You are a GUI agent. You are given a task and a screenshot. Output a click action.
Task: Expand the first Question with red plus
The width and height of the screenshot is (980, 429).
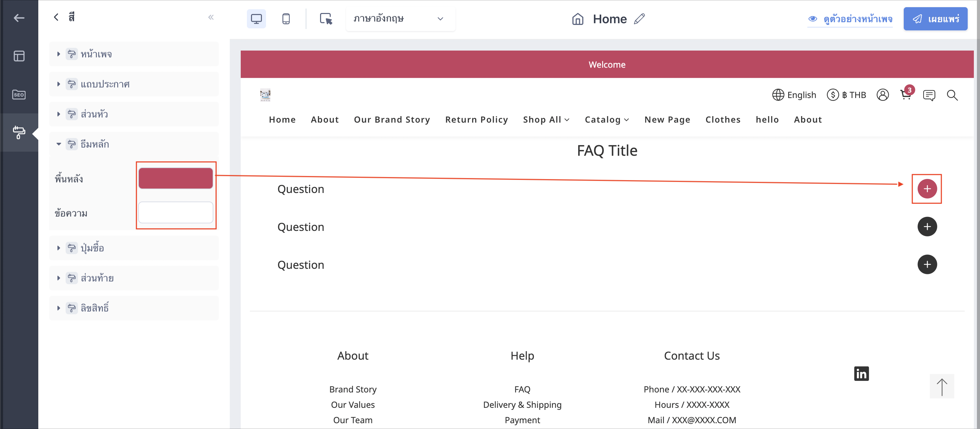[927, 189]
